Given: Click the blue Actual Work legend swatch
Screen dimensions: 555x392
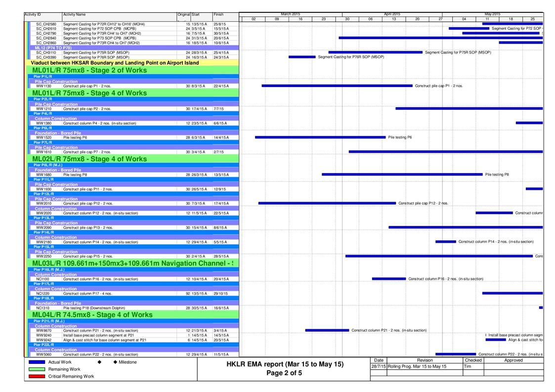Looking at the screenshot, I should pos(37,362).
